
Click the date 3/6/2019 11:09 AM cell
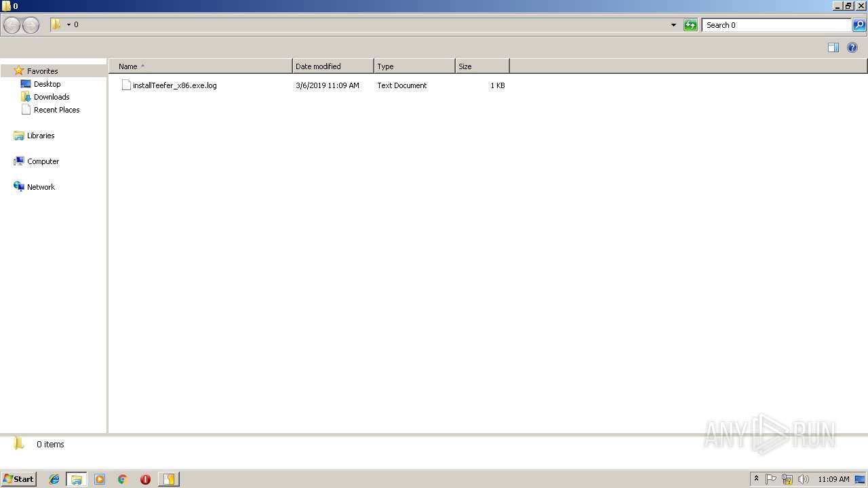(x=328, y=85)
